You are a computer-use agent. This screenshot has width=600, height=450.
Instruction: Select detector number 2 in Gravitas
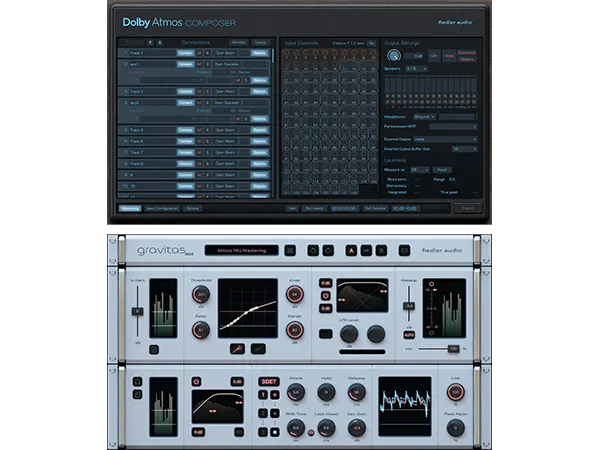263,413
